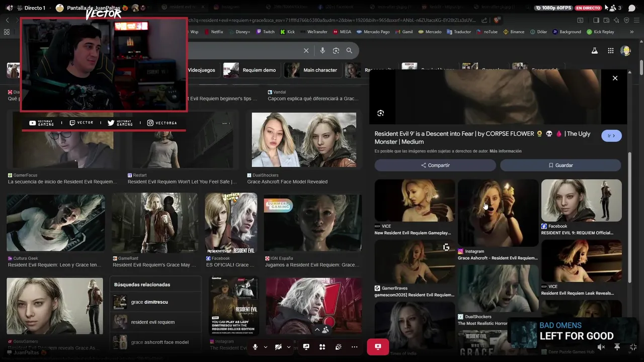Show viewers count with 3 members
The image size is (644, 362).
pyautogui.click(x=615, y=8)
